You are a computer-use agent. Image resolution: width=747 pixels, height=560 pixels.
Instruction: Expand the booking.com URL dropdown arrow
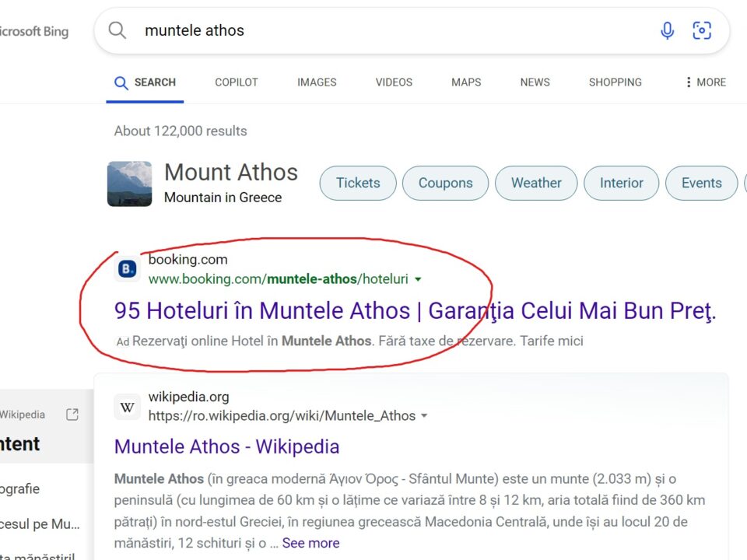[x=418, y=279]
